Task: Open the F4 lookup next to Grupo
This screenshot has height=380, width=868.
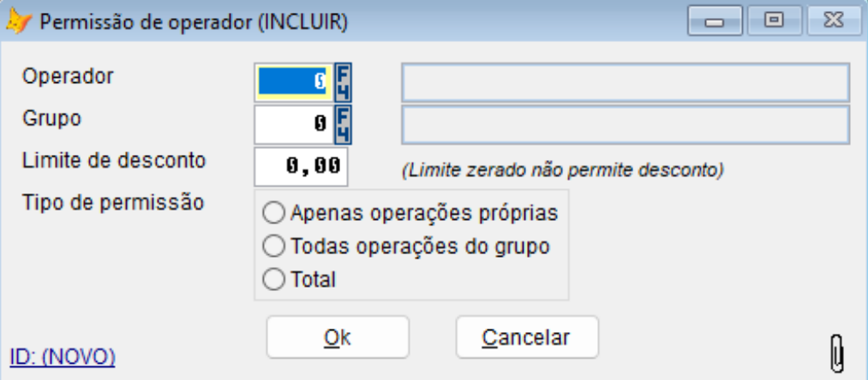Action: [x=344, y=124]
